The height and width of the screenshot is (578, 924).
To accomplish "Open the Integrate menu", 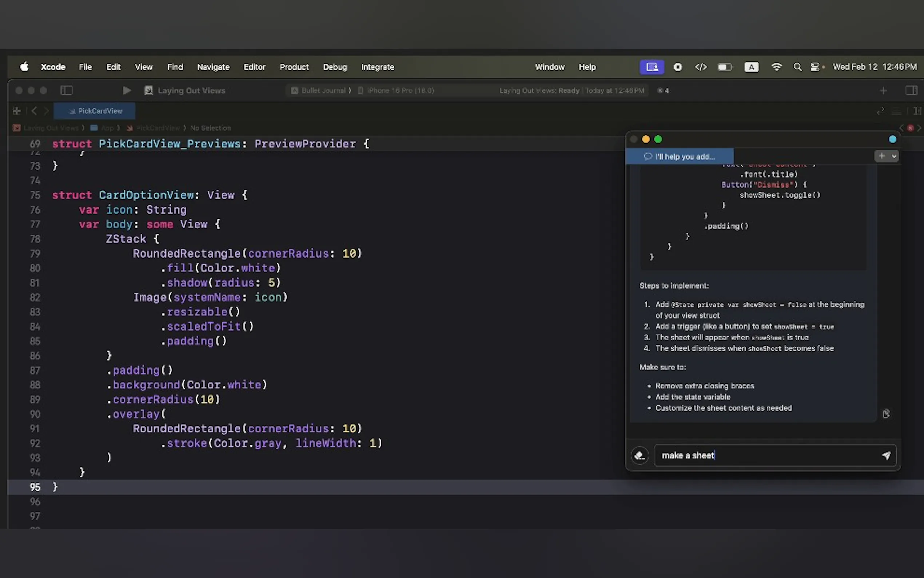I will pos(377,67).
